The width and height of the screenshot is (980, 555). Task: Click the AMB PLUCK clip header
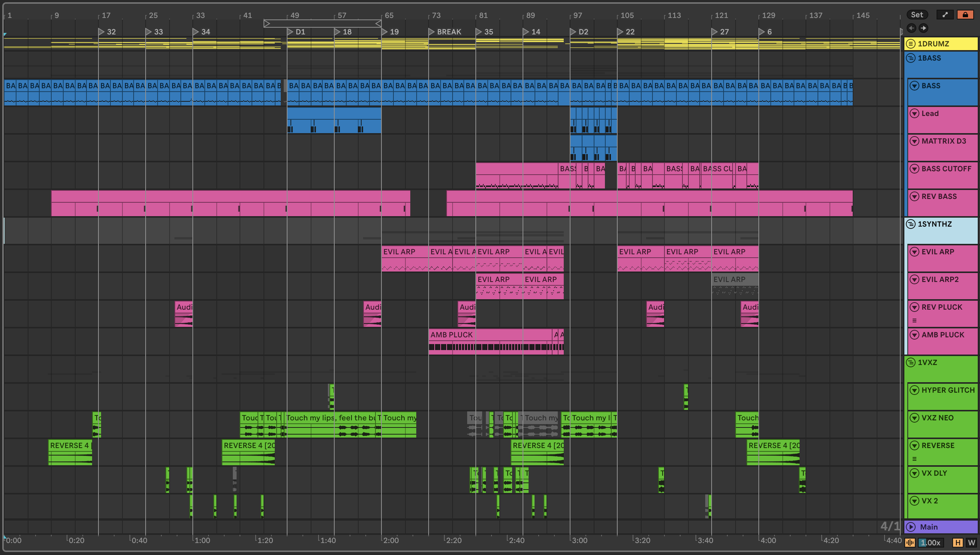[x=451, y=335]
